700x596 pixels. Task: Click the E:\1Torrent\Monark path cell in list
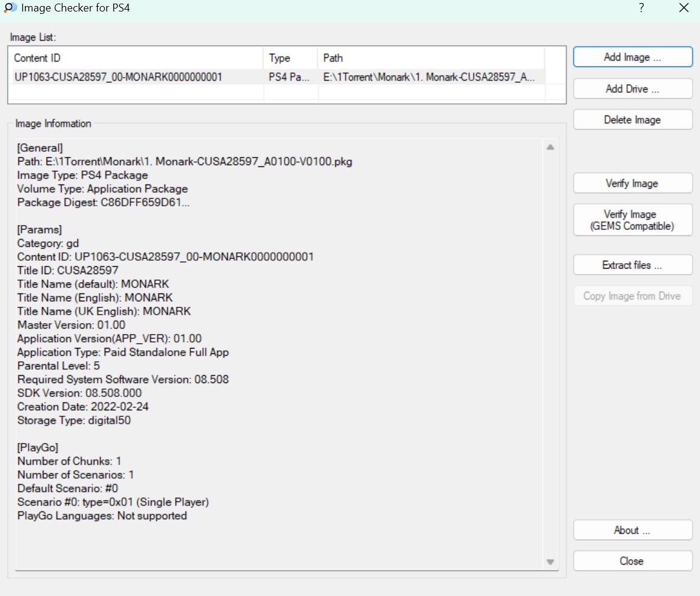(429, 77)
